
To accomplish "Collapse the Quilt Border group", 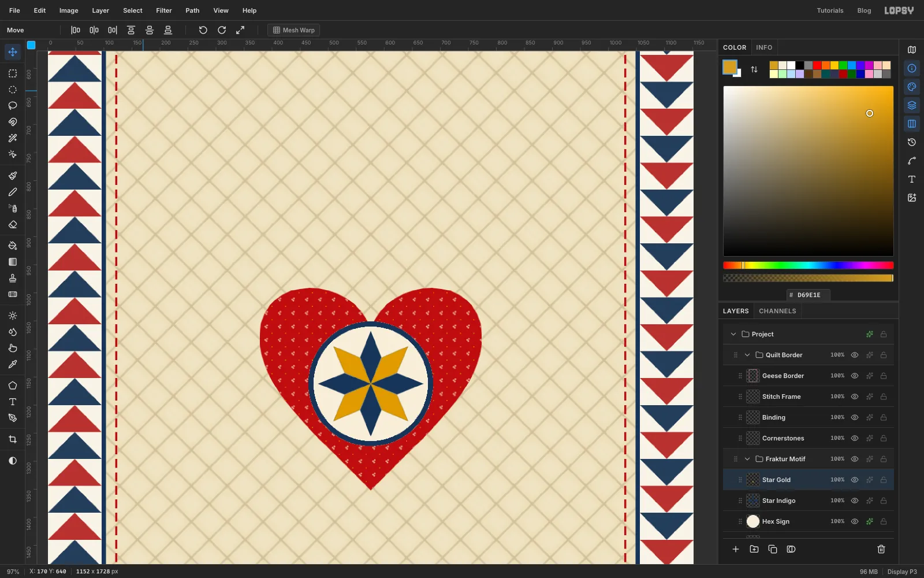I will 747,355.
